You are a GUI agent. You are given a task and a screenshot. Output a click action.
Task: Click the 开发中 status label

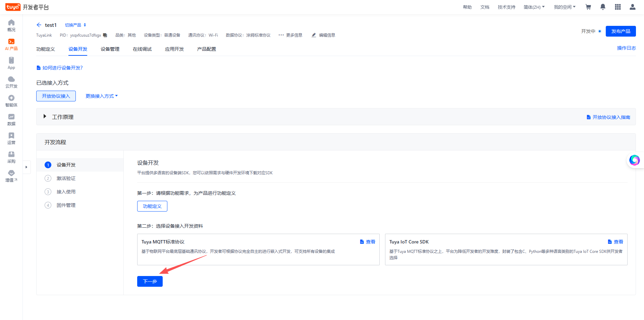point(588,31)
